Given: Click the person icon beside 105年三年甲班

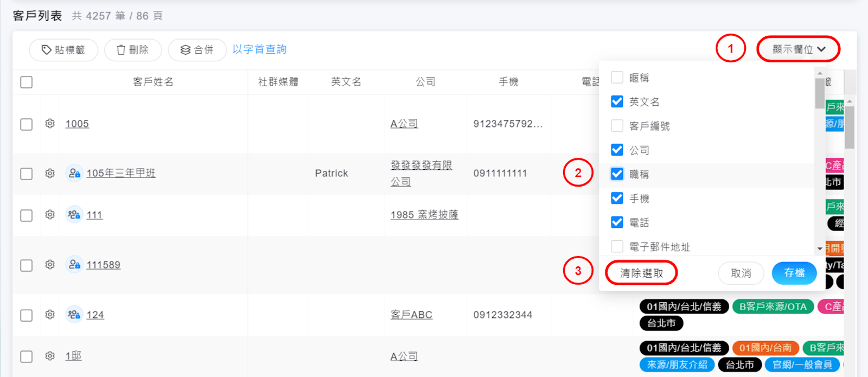Looking at the screenshot, I should [74, 173].
